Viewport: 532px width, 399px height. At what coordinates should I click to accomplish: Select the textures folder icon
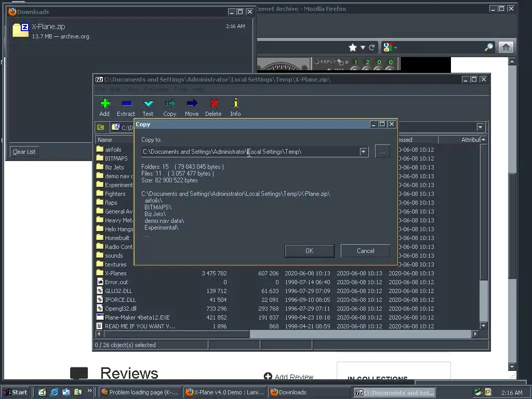[100, 264]
